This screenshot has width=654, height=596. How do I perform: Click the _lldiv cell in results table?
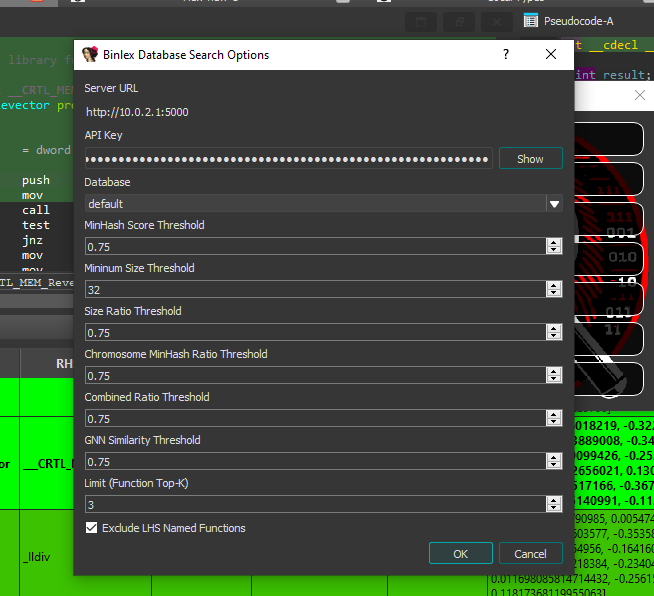point(37,557)
